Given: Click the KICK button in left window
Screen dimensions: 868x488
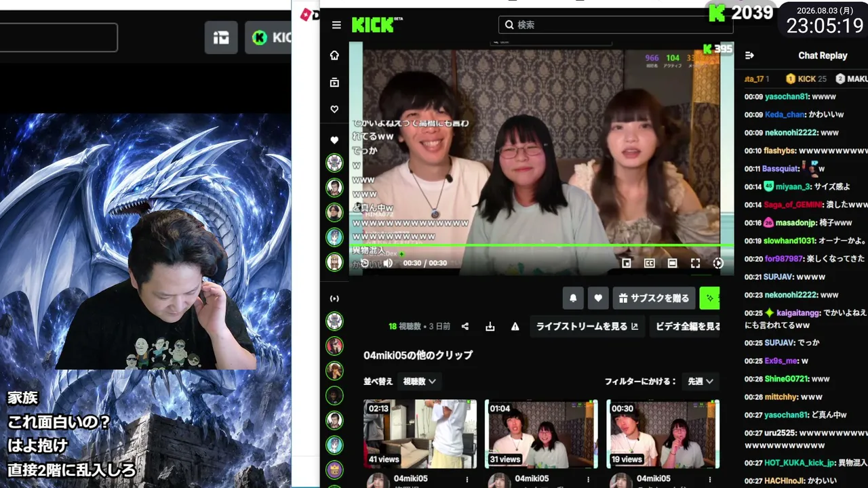Looking at the screenshot, I should (x=269, y=38).
